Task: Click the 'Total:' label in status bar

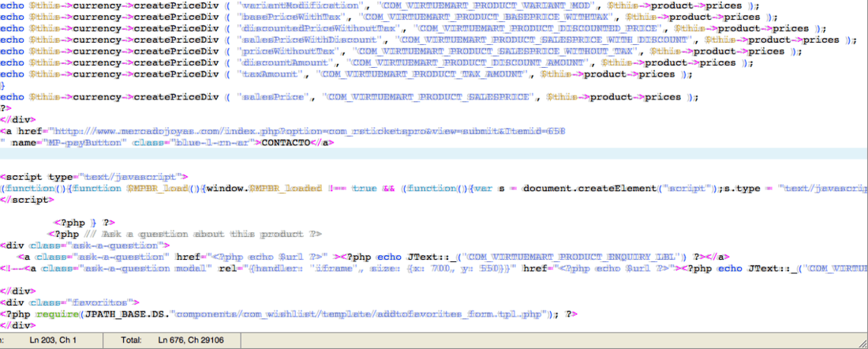Action: coord(133,340)
